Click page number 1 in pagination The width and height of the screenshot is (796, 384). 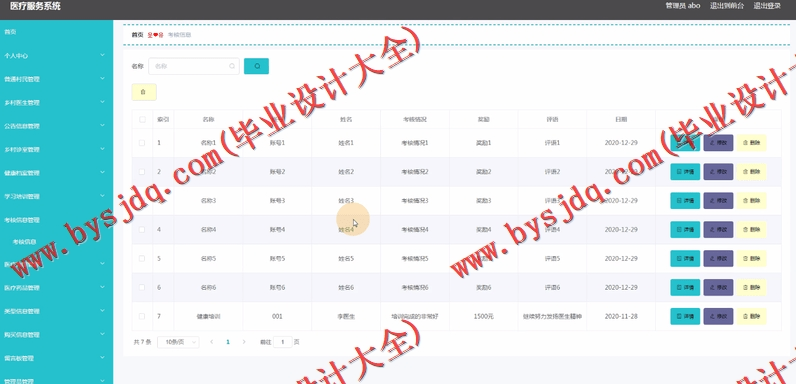click(228, 342)
